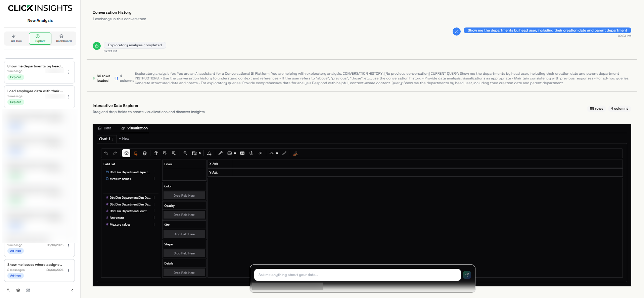Viewport: 644px width, 298px height.
Task: Select the Ad-hoc mode button
Action: pyautogui.click(x=16, y=39)
